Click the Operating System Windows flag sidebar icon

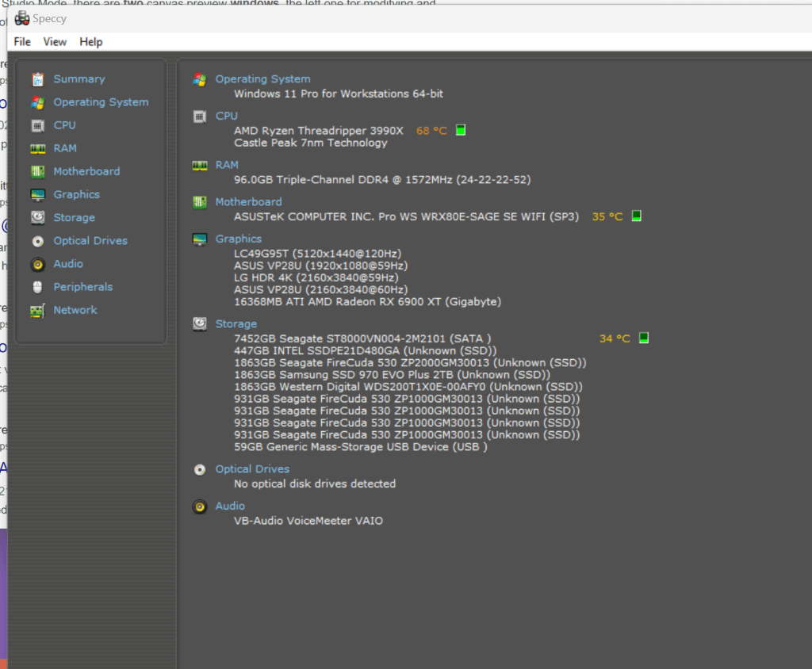click(38, 102)
